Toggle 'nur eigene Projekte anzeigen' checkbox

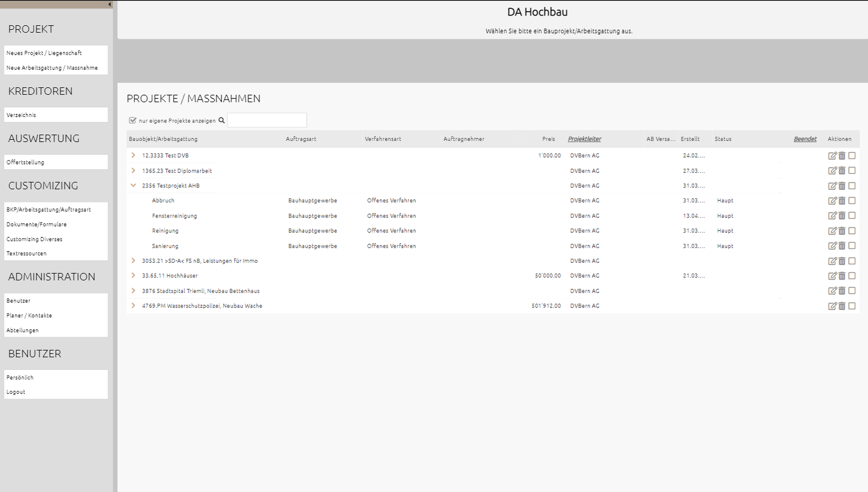[x=133, y=121]
